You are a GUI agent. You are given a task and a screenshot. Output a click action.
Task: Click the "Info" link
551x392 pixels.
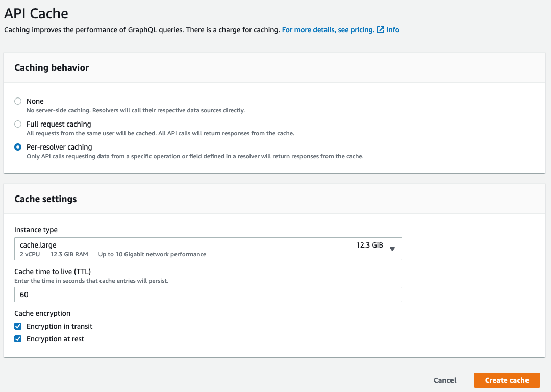tap(393, 30)
